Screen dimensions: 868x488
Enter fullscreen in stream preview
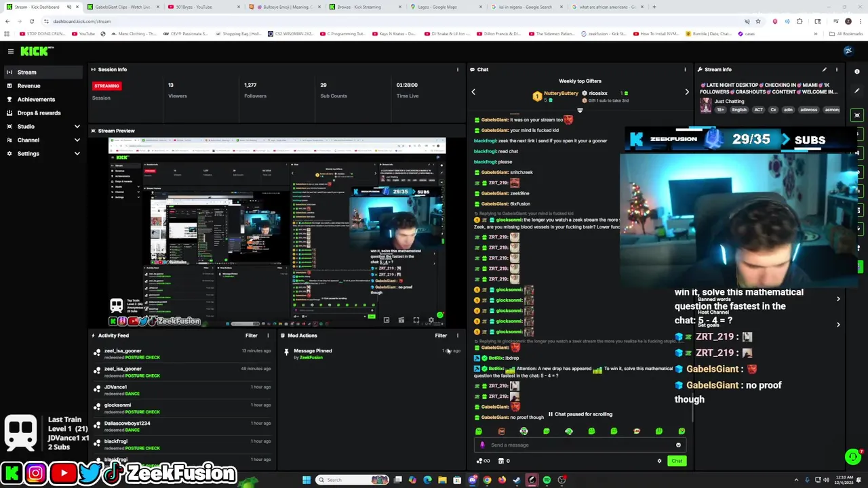pyautogui.click(x=416, y=320)
